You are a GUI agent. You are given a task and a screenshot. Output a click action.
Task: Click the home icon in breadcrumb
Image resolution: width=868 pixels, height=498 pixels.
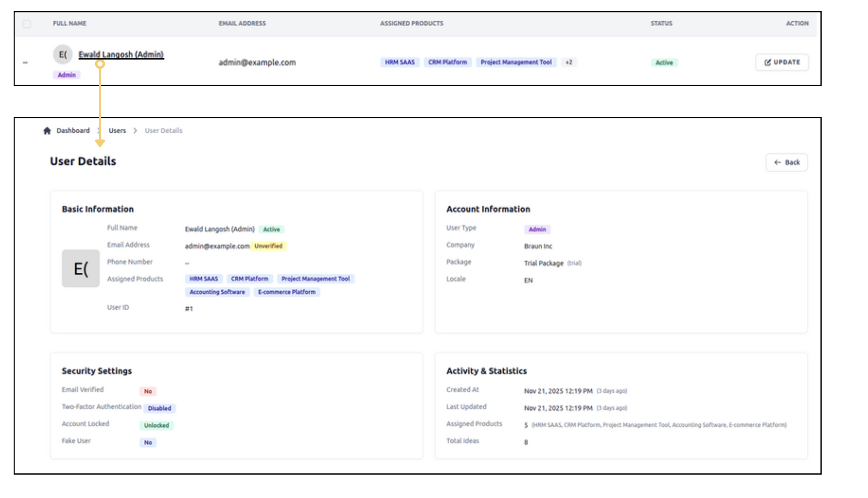tap(47, 131)
